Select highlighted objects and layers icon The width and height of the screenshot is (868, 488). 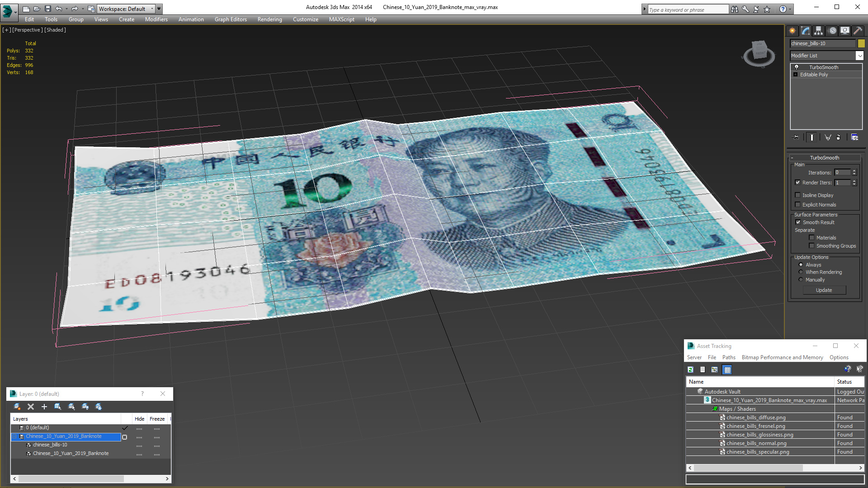58,407
